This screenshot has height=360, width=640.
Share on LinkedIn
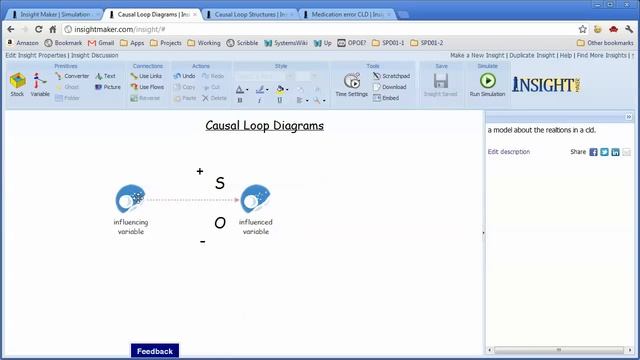tap(616, 152)
